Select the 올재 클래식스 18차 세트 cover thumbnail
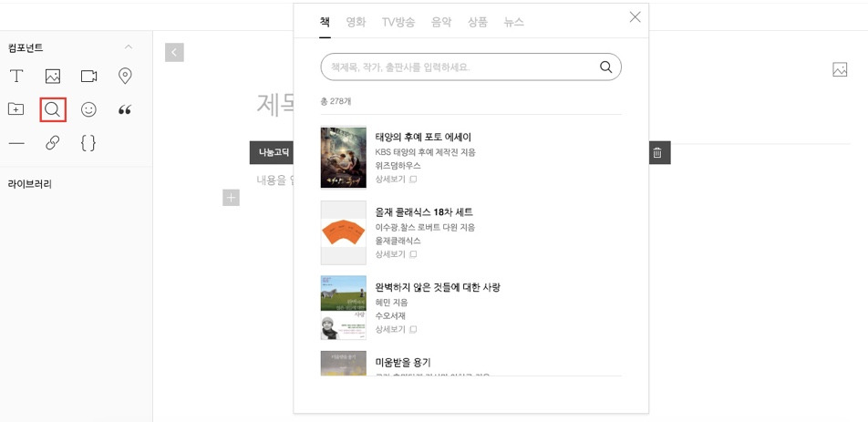The image size is (868, 422). tap(344, 232)
